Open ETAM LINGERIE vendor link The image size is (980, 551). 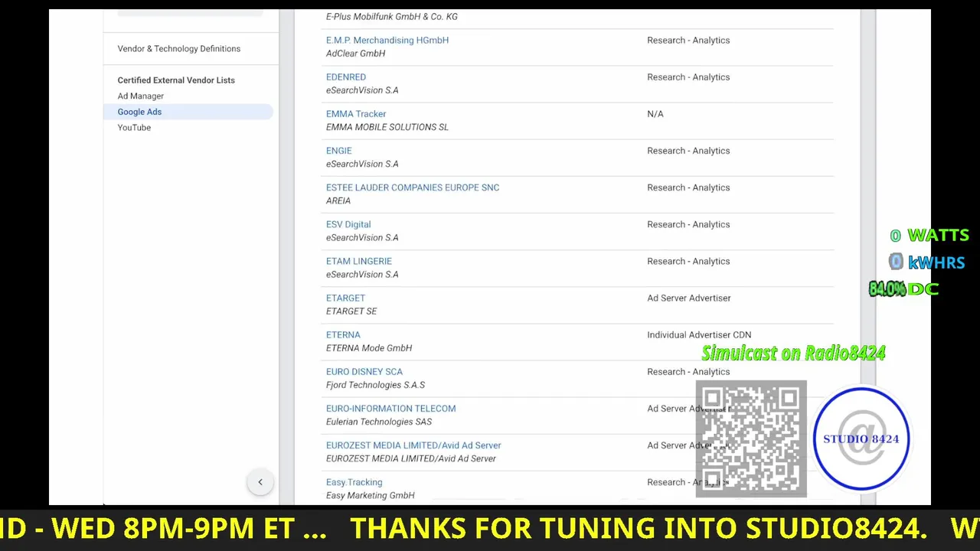pyautogui.click(x=359, y=261)
